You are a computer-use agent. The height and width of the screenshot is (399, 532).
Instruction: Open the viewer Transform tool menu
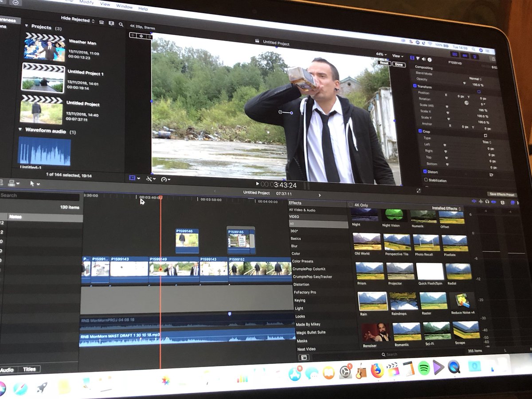[134, 178]
